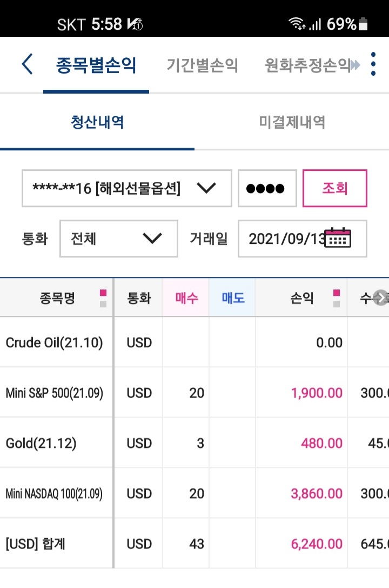This screenshot has height=588, width=389.
Task: Switch to the 원화추정손익 tab
Action: point(307,65)
